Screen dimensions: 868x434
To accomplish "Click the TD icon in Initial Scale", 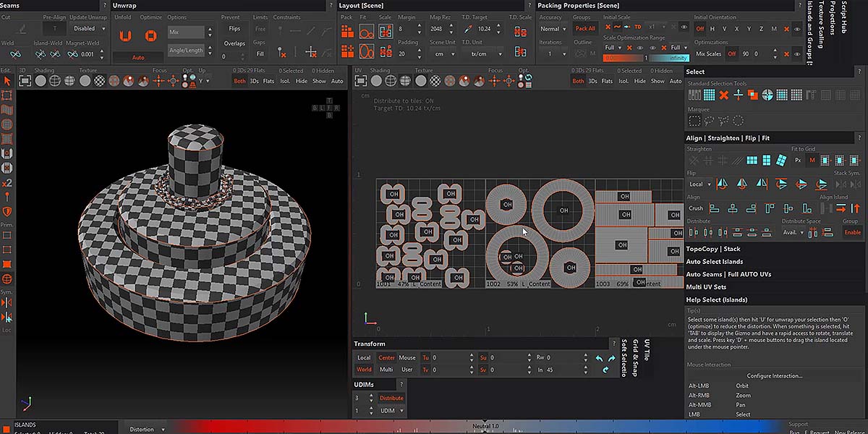I will pyautogui.click(x=638, y=27).
